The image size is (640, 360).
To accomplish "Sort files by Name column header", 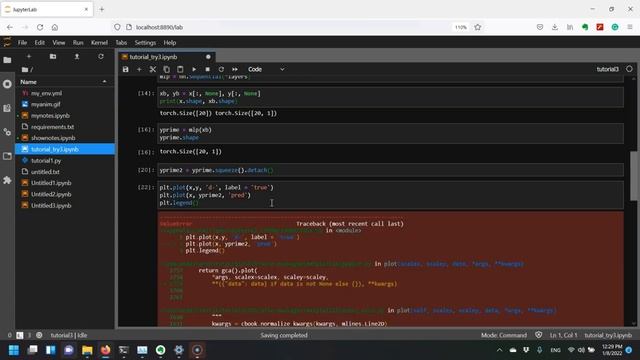I will click(64, 82).
